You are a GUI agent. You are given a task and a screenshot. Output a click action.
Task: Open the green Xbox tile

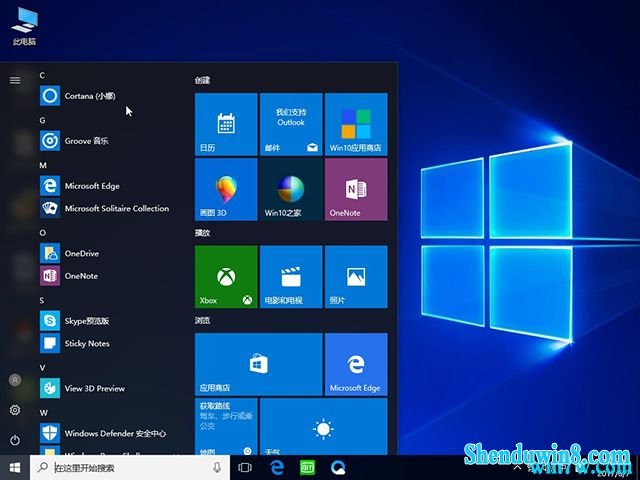(226, 277)
